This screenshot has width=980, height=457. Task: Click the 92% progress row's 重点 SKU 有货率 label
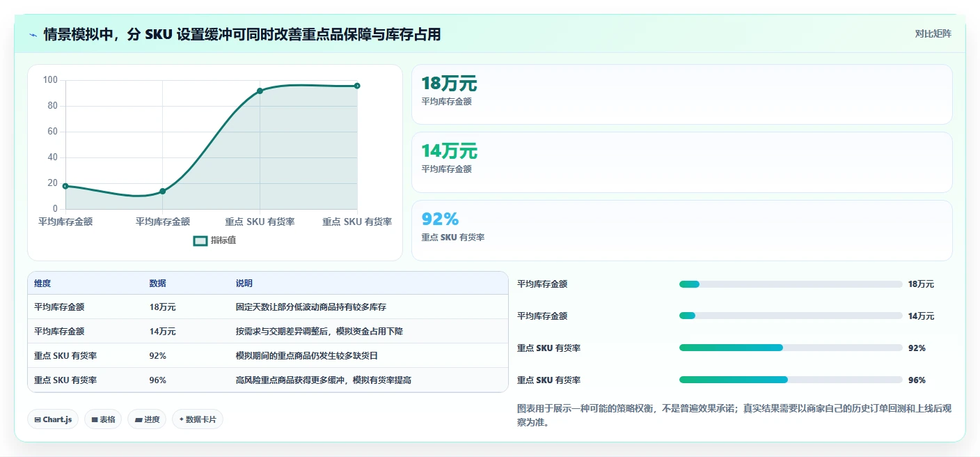(x=548, y=348)
